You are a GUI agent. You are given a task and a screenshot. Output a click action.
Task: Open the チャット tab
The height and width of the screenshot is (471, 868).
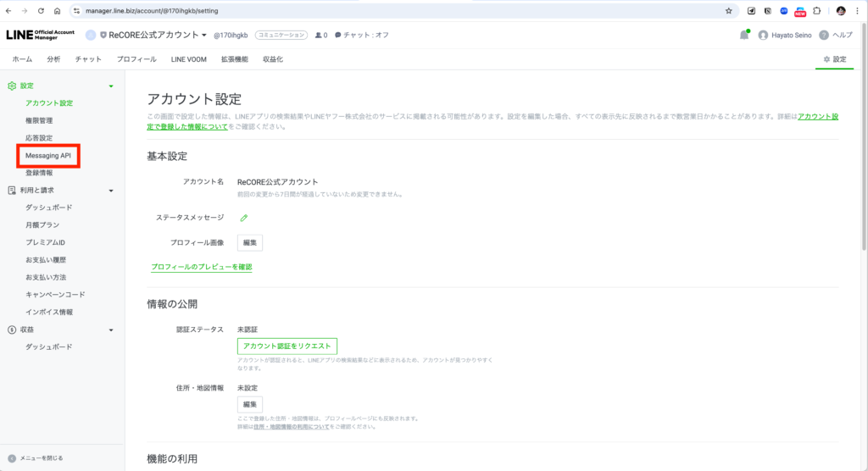click(x=88, y=59)
